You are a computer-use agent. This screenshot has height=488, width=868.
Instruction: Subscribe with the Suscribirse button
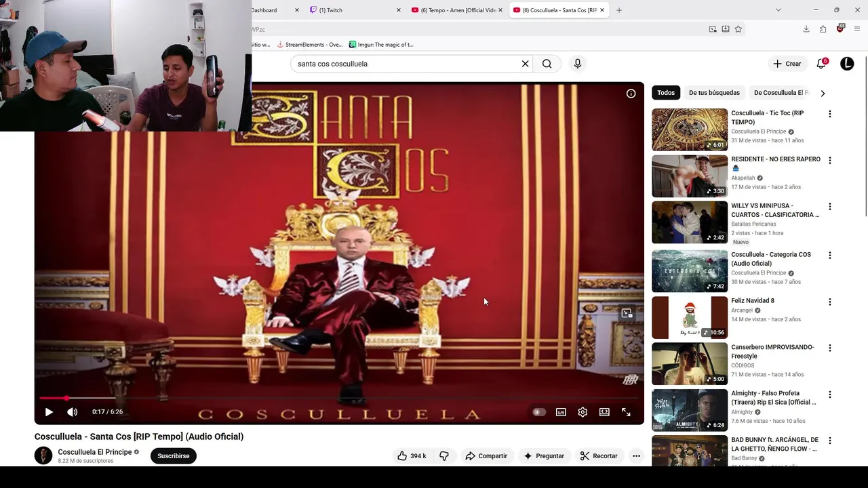(x=174, y=456)
